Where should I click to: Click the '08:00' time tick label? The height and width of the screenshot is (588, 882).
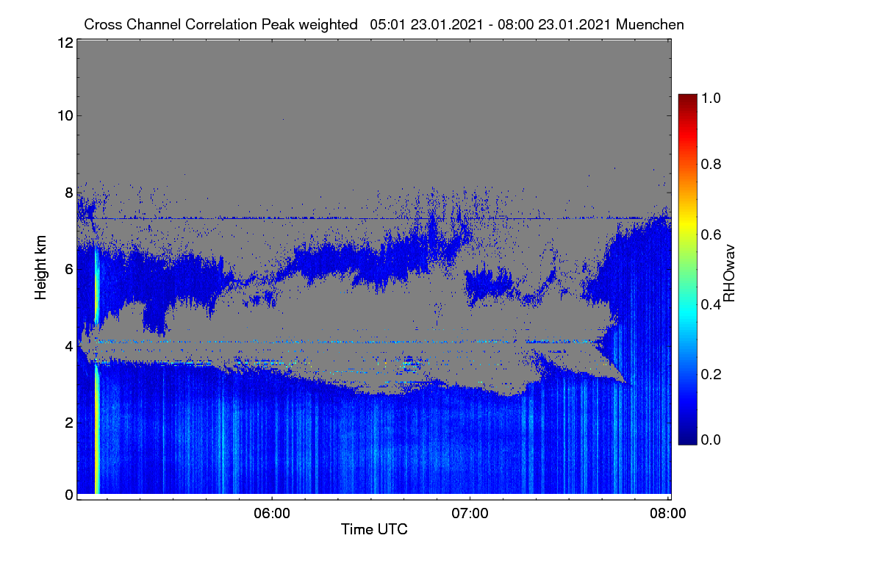click(668, 514)
